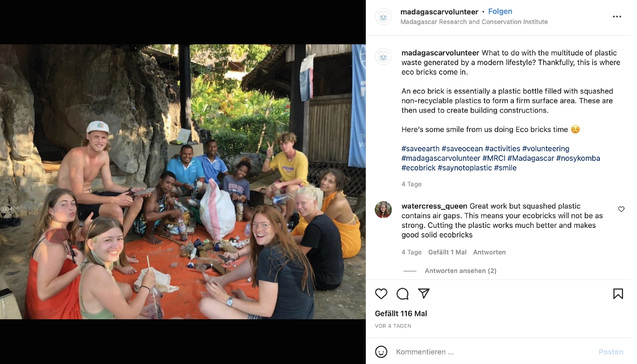View who liked via Gefällt 116 Mal
The height and width of the screenshot is (364, 637).
(x=401, y=314)
